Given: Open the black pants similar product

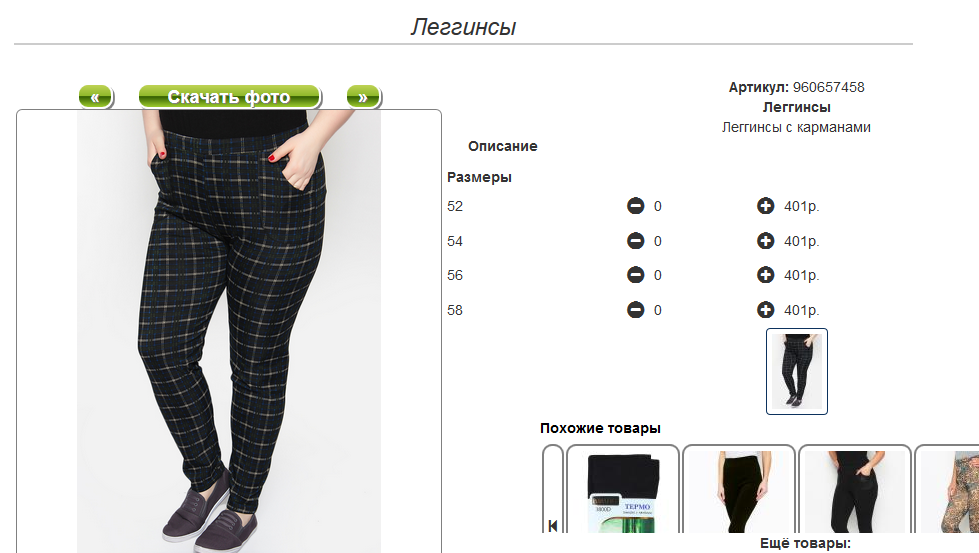Looking at the screenshot, I should [739, 489].
